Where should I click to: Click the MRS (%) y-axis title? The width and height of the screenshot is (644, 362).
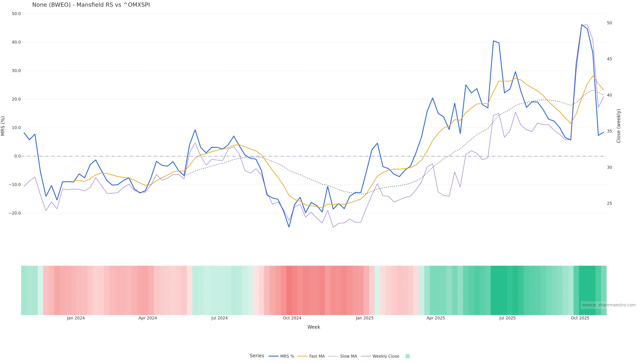(x=3, y=126)
